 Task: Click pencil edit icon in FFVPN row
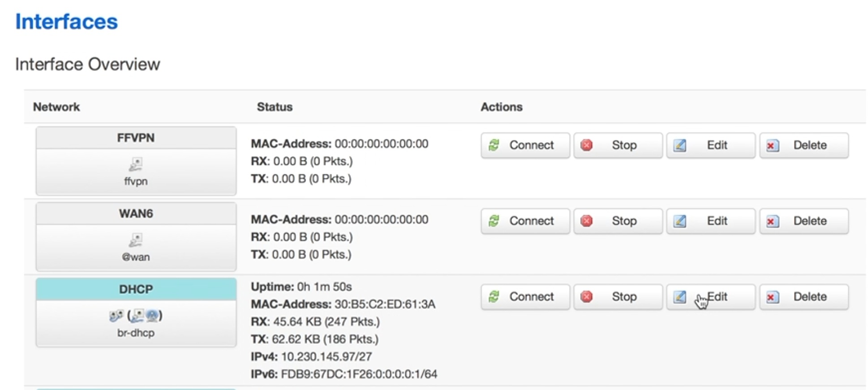(679, 145)
